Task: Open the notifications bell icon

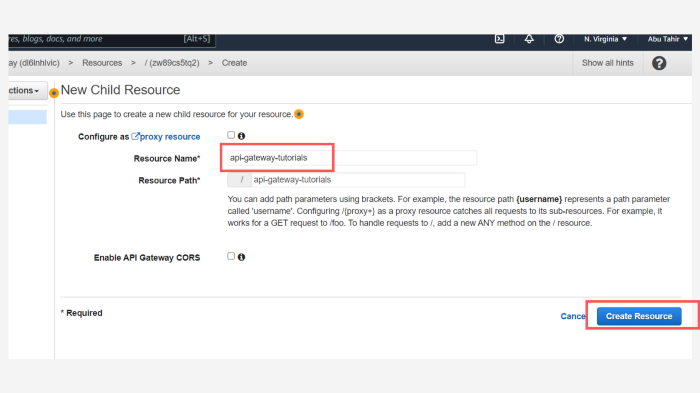Action: pyautogui.click(x=529, y=39)
